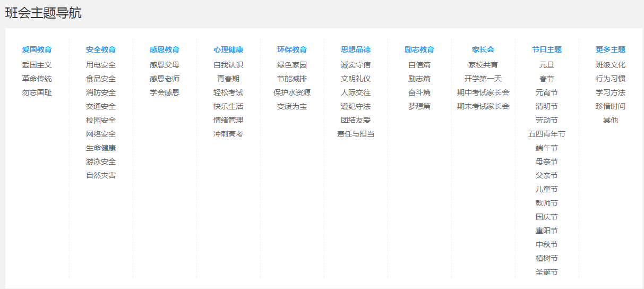The width and height of the screenshot is (644, 289).
Task: Select the 励志篇 topic
Action: [419, 79]
